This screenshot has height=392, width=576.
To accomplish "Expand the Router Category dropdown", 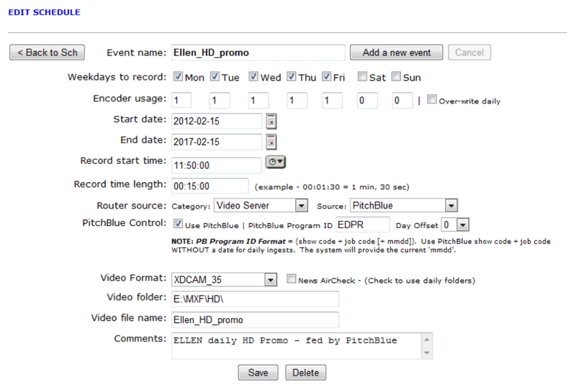I will (x=302, y=206).
